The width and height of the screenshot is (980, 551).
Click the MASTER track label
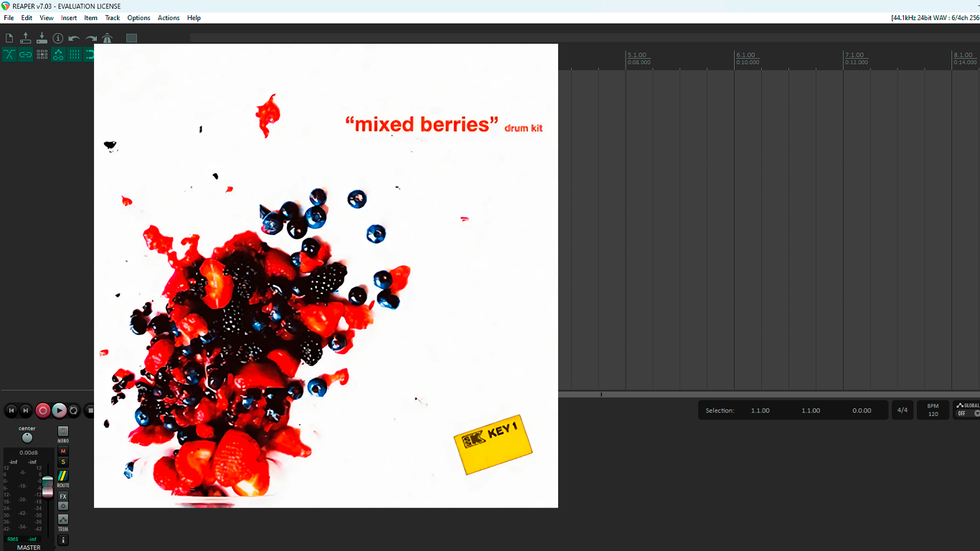(29, 547)
